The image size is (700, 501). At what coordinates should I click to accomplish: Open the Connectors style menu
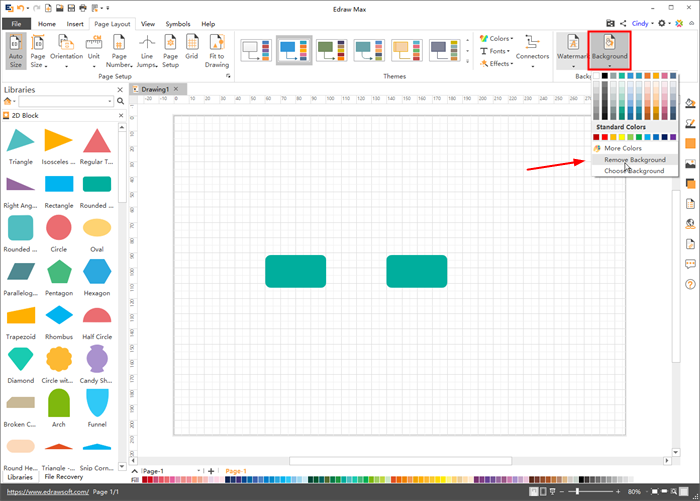[x=532, y=50]
